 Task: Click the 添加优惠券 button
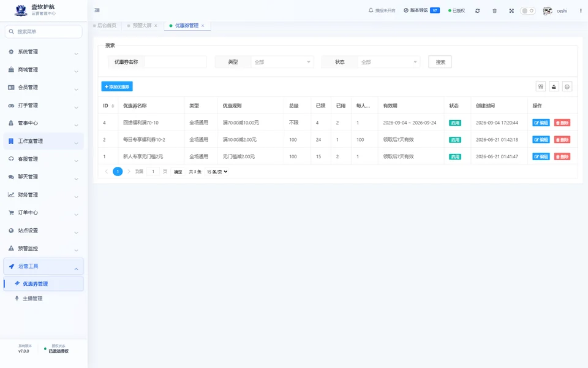point(117,86)
